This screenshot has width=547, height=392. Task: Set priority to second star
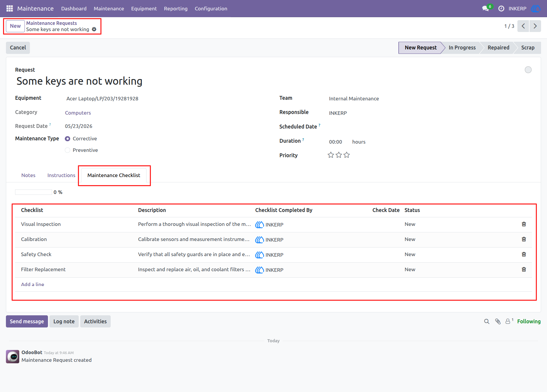click(339, 155)
